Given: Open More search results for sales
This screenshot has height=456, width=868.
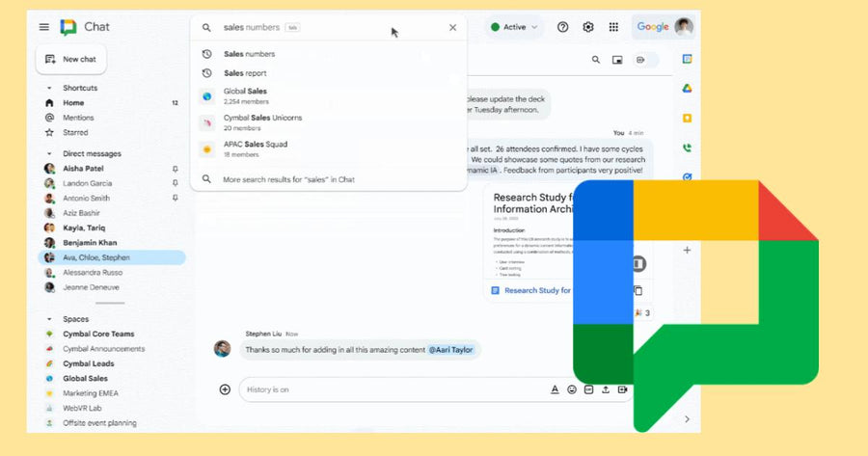Looking at the screenshot, I should (329, 179).
